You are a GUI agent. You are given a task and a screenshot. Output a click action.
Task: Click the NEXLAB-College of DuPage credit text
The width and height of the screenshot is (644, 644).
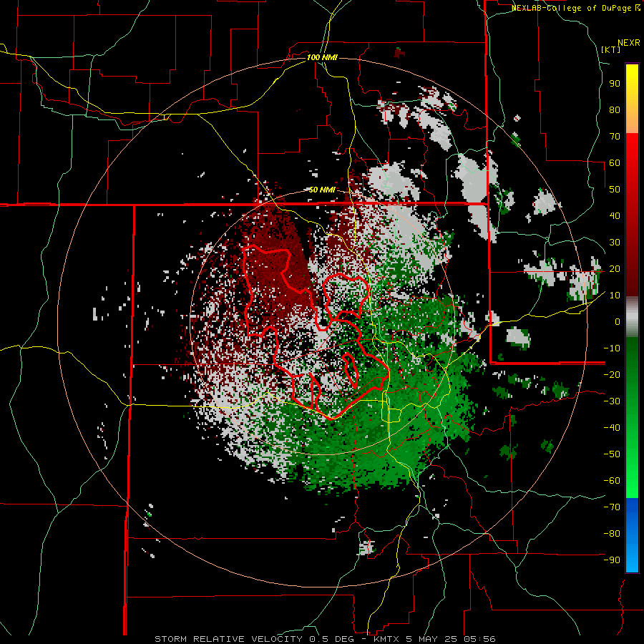click(575, 8)
